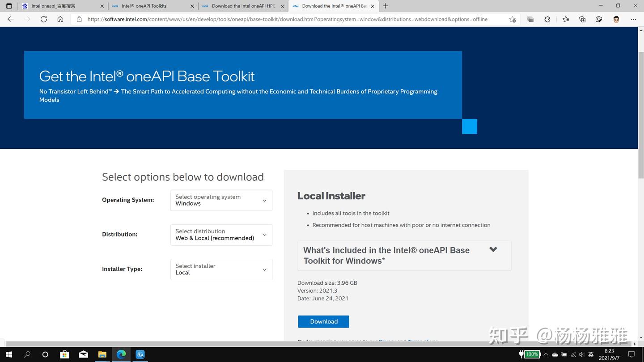Open File Explorer from the taskbar

point(102,354)
